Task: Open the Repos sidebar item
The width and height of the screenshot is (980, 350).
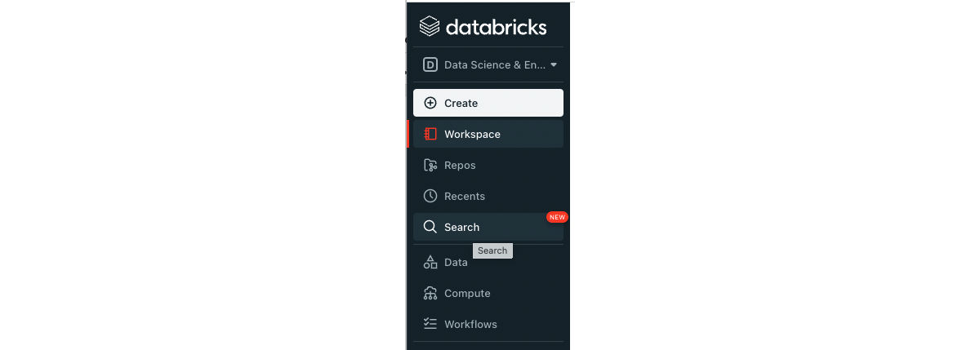Action: tap(488, 165)
